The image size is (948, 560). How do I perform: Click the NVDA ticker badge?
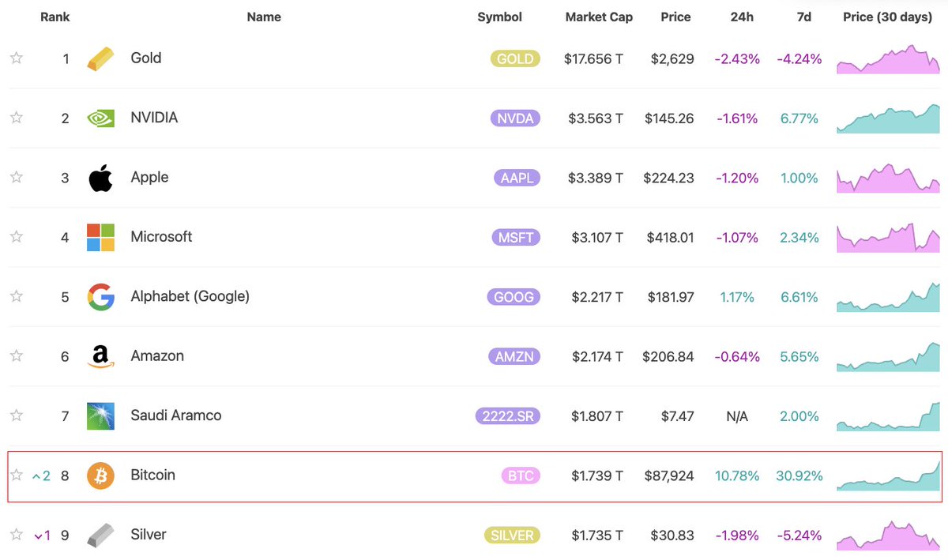point(515,118)
